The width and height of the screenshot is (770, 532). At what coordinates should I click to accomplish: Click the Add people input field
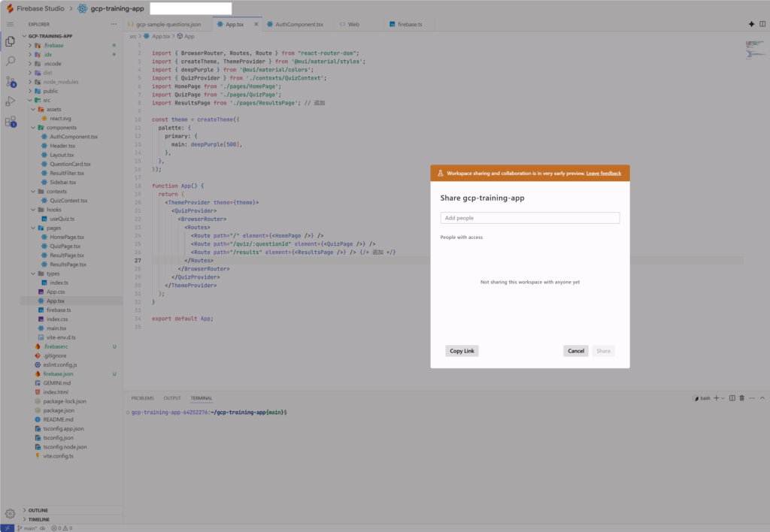(529, 218)
